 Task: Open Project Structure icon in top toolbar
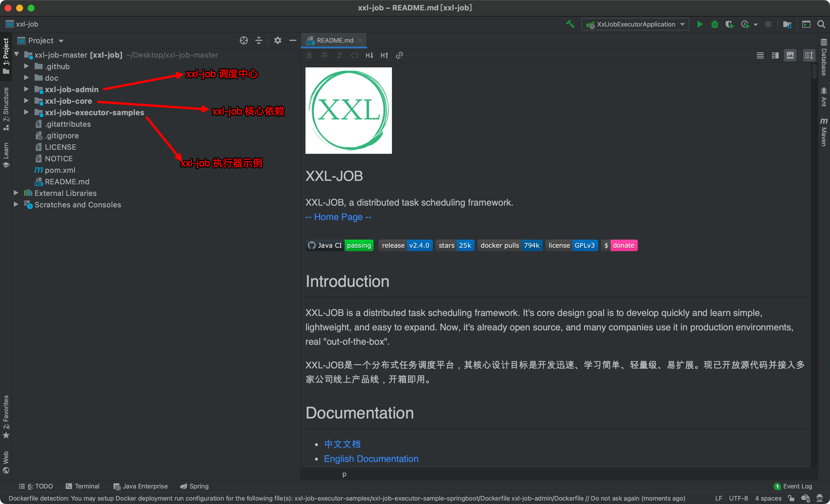point(787,24)
